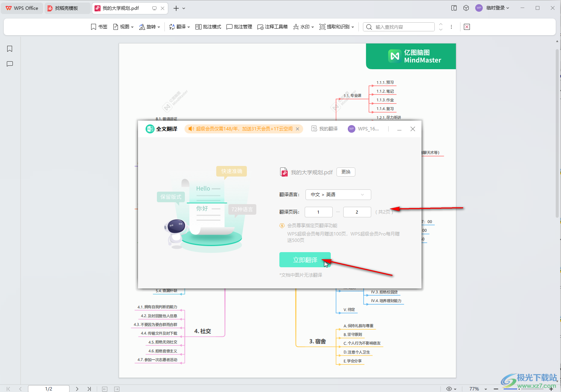Toggle the window layout icon in title bar
The width and height of the screenshot is (561, 392).
click(454, 8)
